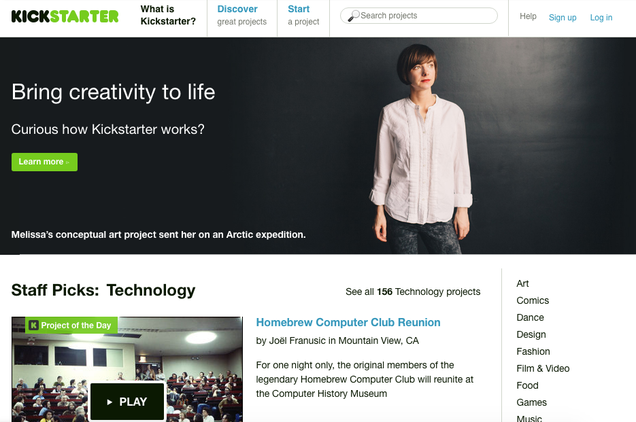The image size is (636, 422).
Task: Open Start a project tab
Action: click(x=303, y=15)
